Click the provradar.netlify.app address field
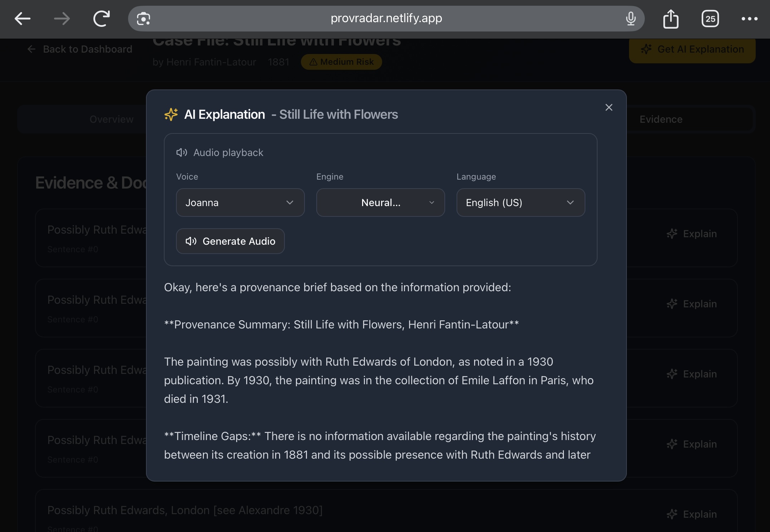Image resolution: width=770 pixels, height=532 pixels. tap(386, 18)
